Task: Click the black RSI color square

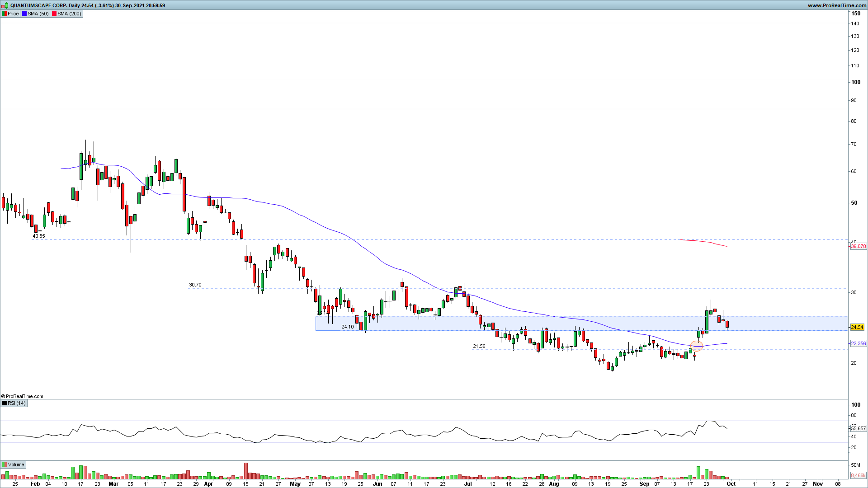Action: 5,403
